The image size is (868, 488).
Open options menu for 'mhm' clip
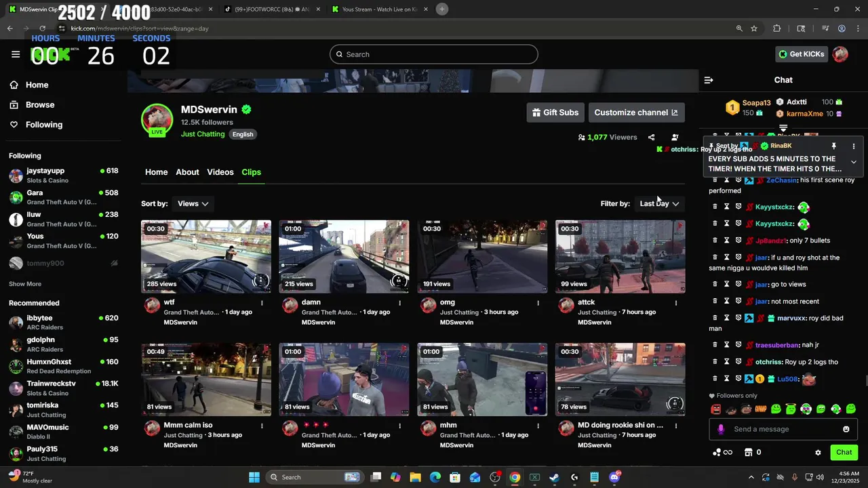[538, 426]
